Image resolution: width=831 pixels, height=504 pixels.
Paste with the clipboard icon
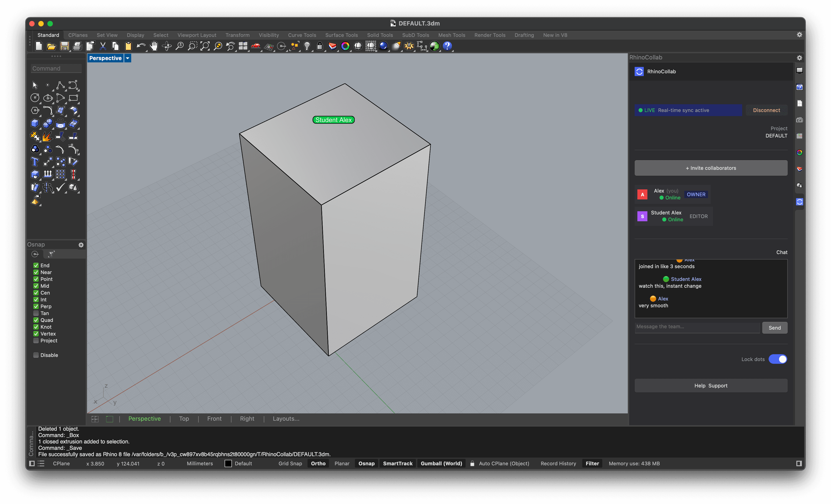[x=128, y=46]
